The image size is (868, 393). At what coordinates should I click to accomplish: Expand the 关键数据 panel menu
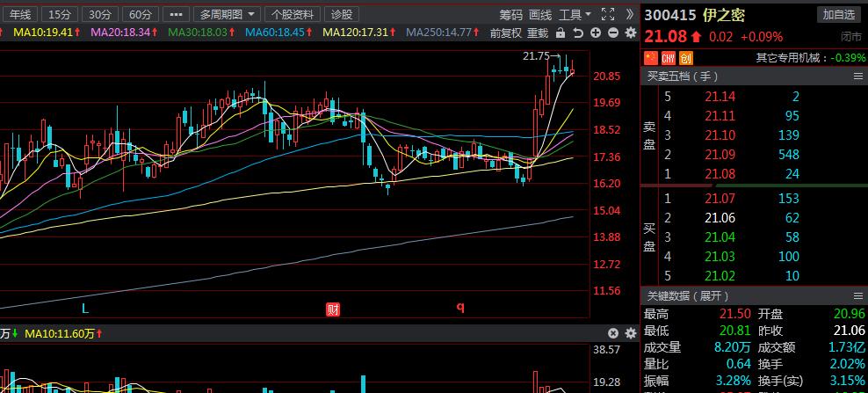click(857, 296)
